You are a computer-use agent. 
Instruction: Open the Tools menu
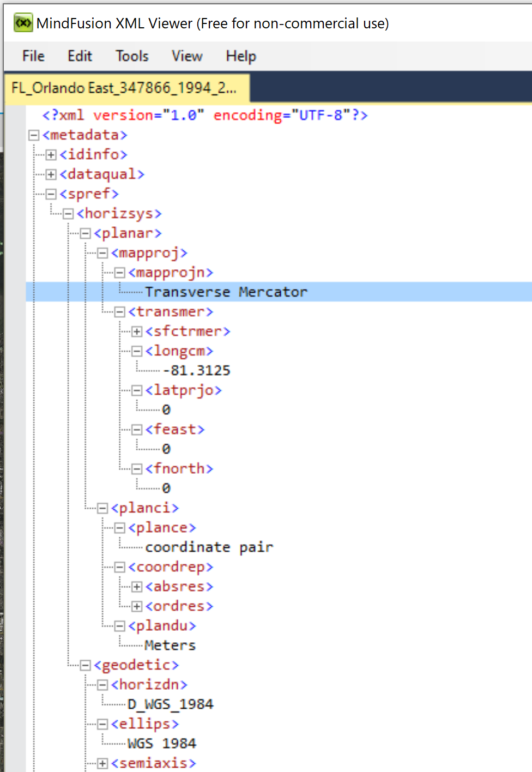click(x=131, y=56)
